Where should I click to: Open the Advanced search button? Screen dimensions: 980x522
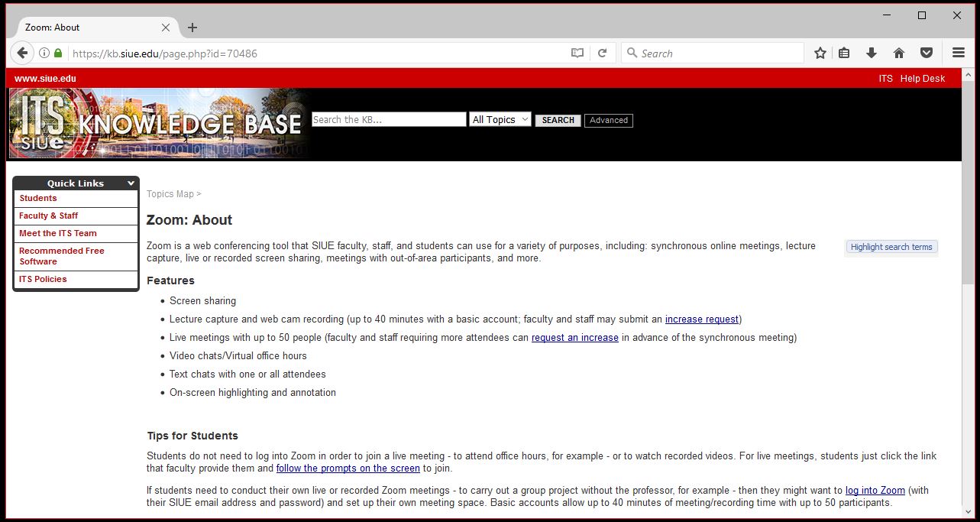click(x=608, y=120)
